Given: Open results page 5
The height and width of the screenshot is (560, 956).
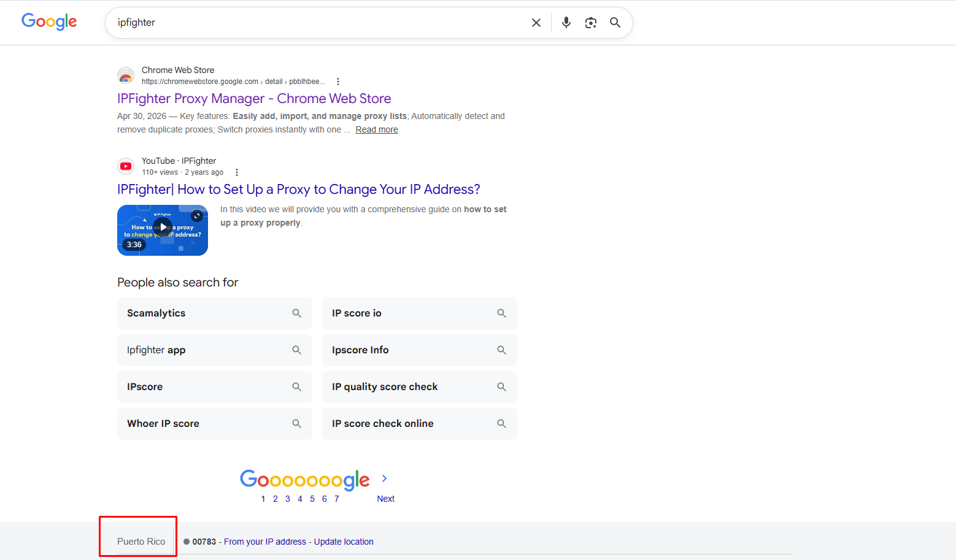Looking at the screenshot, I should tap(312, 499).
